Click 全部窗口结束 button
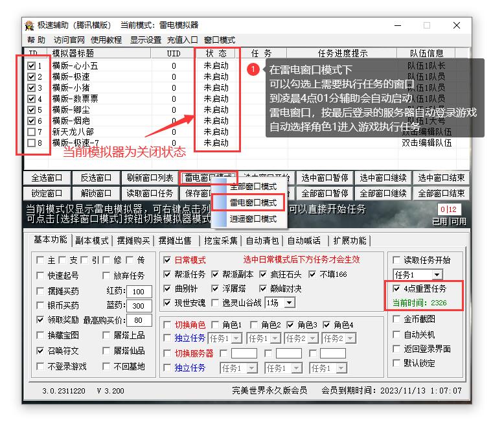Screen dimensions: 504x422 pyautogui.click(x=441, y=193)
